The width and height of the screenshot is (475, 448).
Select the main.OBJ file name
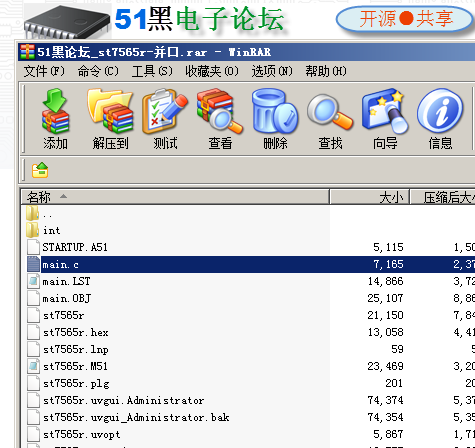[x=67, y=299]
